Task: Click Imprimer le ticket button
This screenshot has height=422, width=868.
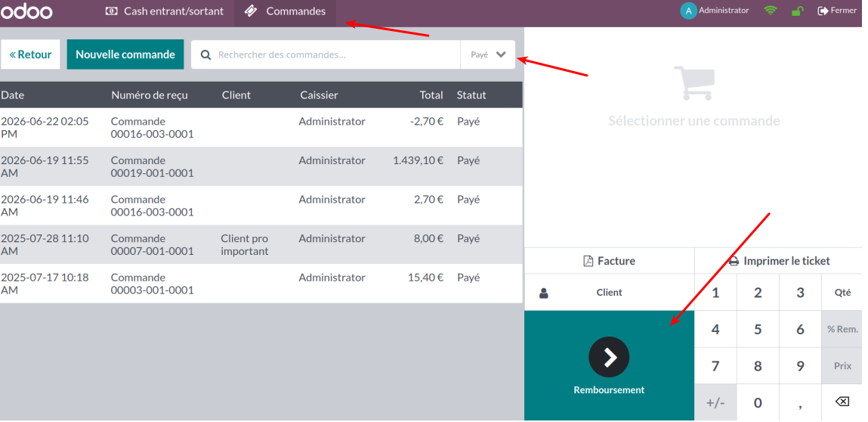Action: 779,261
